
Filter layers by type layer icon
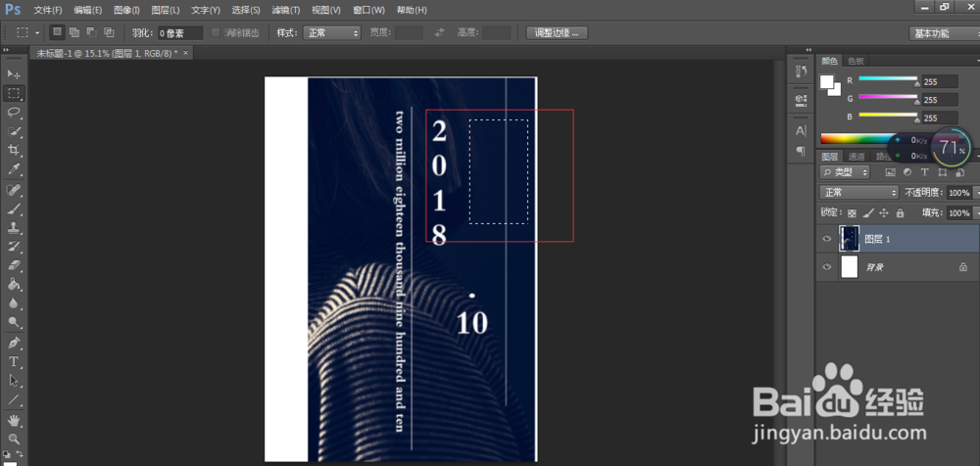(924, 171)
